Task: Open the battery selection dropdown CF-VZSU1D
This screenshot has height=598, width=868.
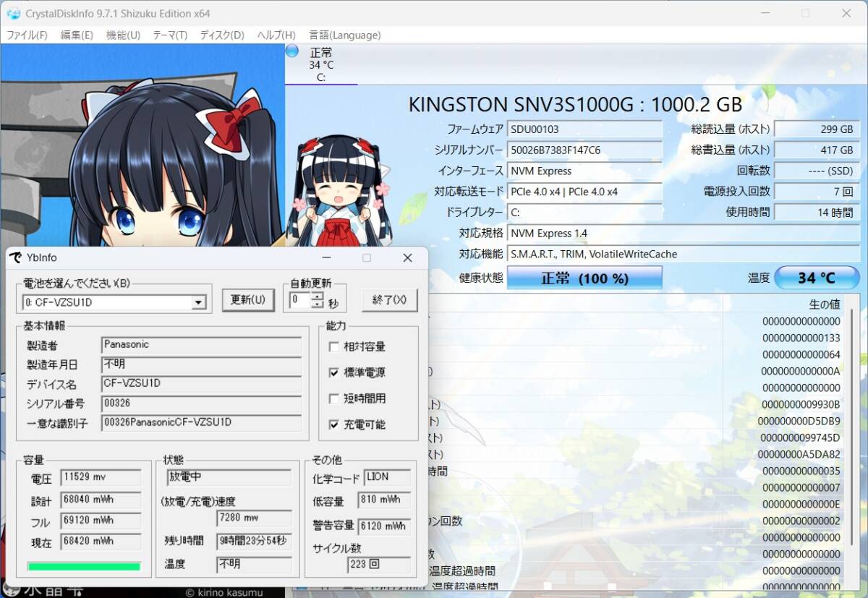Action: (x=198, y=302)
